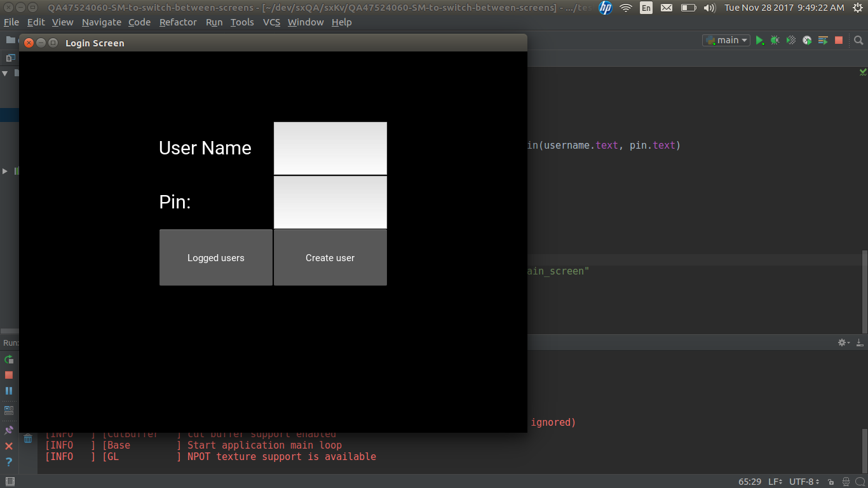Open Search Everywhere magnifier icon

tap(858, 40)
